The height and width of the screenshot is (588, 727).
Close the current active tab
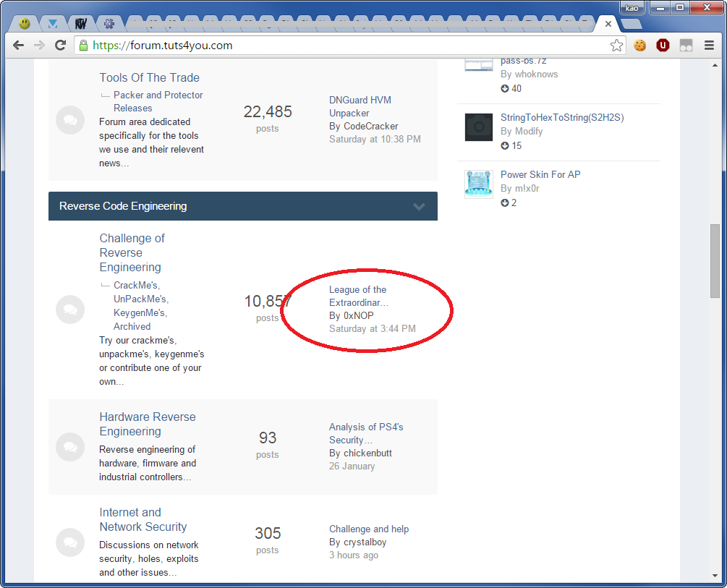coord(608,24)
